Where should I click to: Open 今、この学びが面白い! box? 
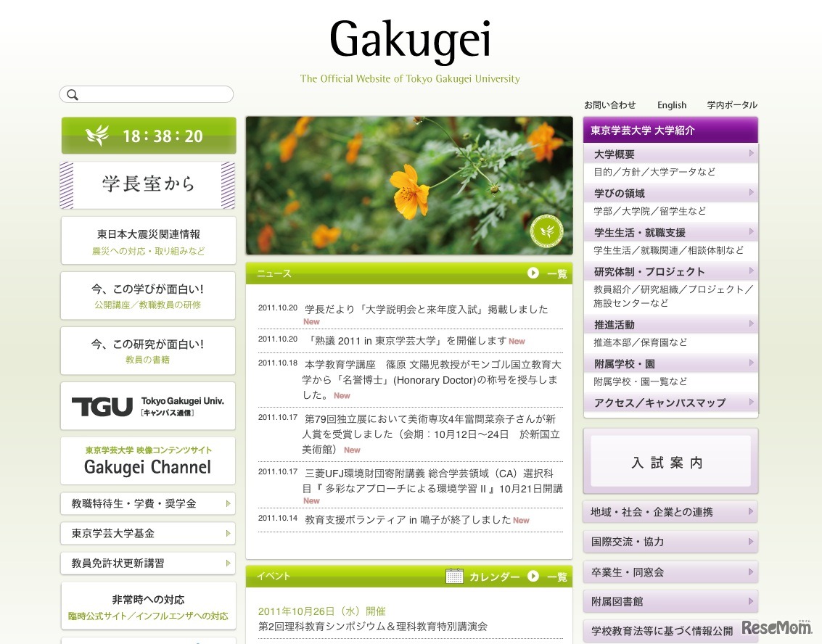(x=148, y=296)
